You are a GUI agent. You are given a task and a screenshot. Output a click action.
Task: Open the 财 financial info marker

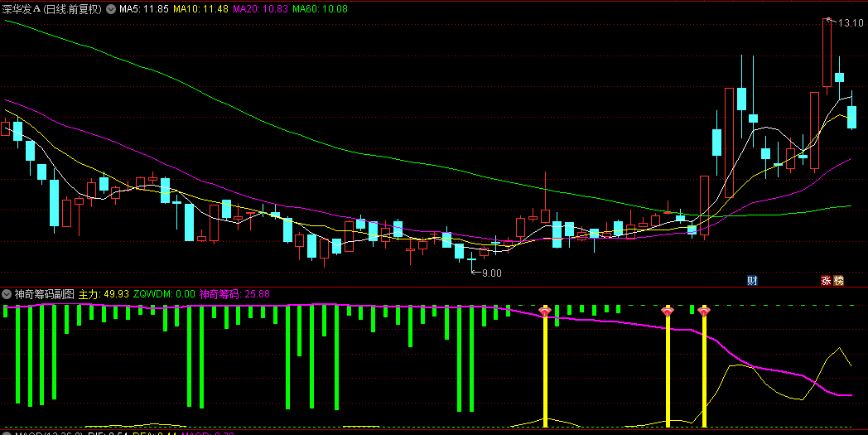[x=752, y=280]
